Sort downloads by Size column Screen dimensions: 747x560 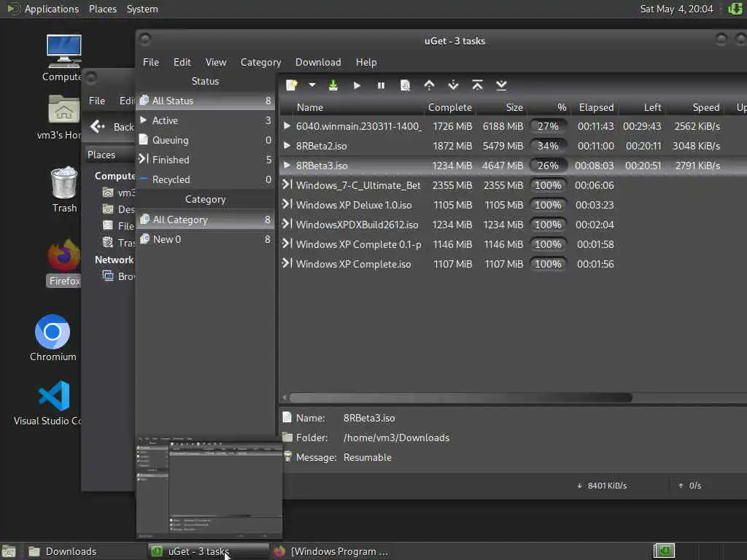click(501, 108)
